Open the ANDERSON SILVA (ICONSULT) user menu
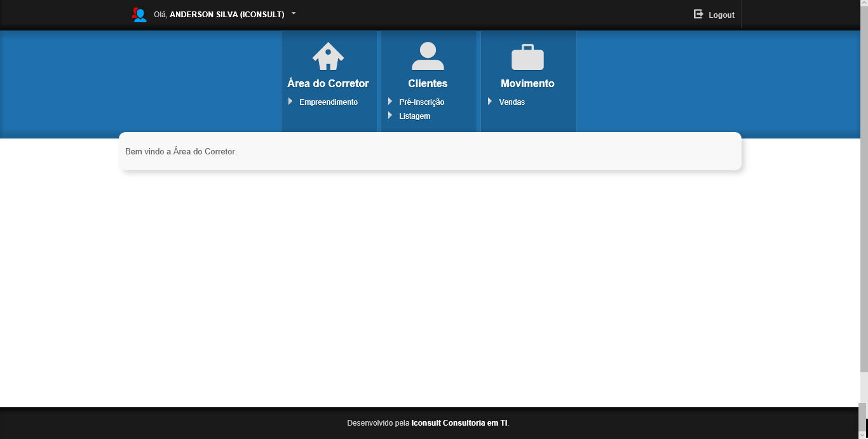This screenshot has width=868, height=439. (x=226, y=15)
